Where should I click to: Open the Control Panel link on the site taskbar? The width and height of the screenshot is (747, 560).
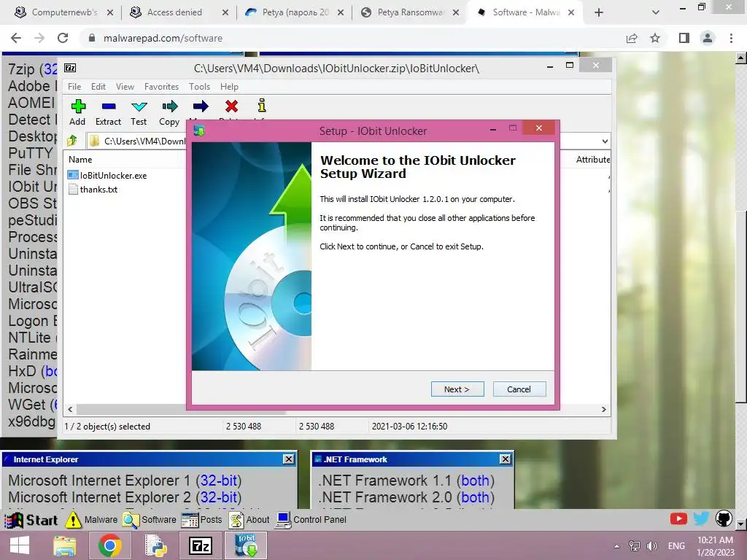pos(311,520)
